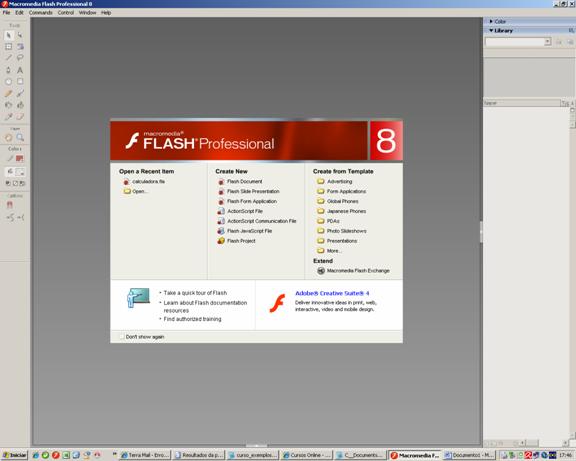Open the Window menu

[x=87, y=12]
